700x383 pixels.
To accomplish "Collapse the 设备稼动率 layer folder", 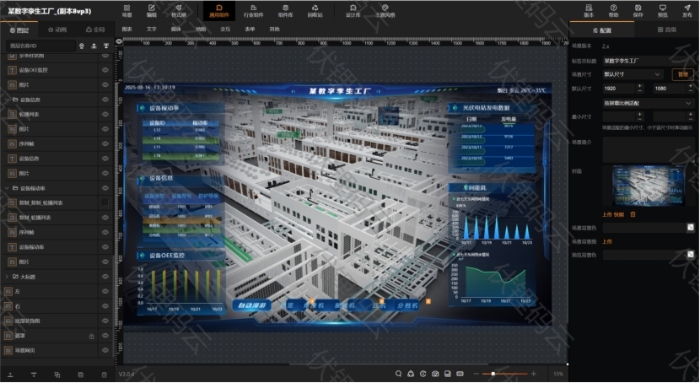I will pos(7,188).
